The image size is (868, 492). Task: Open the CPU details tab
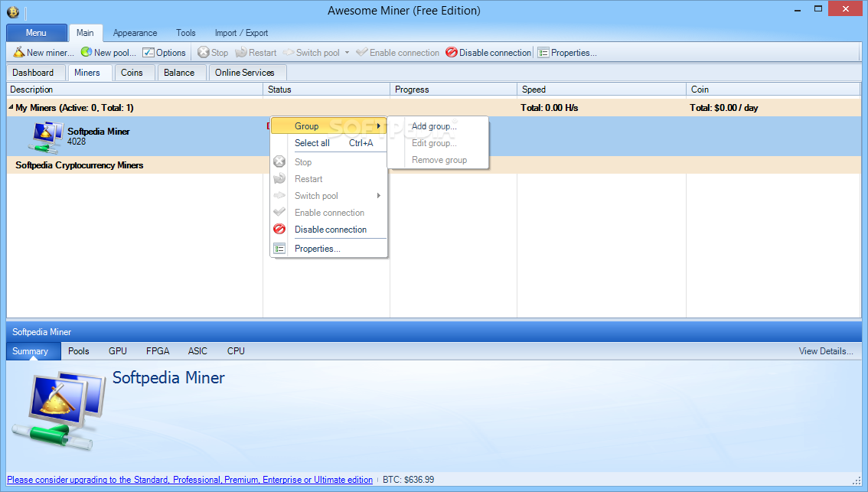coord(236,351)
